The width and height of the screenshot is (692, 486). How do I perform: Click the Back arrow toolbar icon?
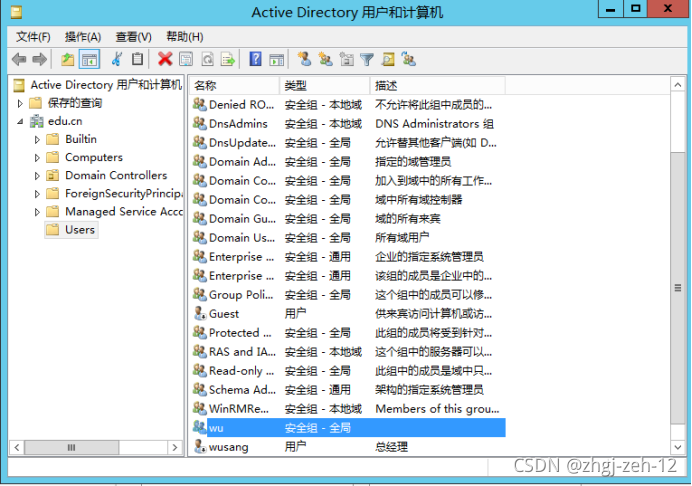click(19, 59)
